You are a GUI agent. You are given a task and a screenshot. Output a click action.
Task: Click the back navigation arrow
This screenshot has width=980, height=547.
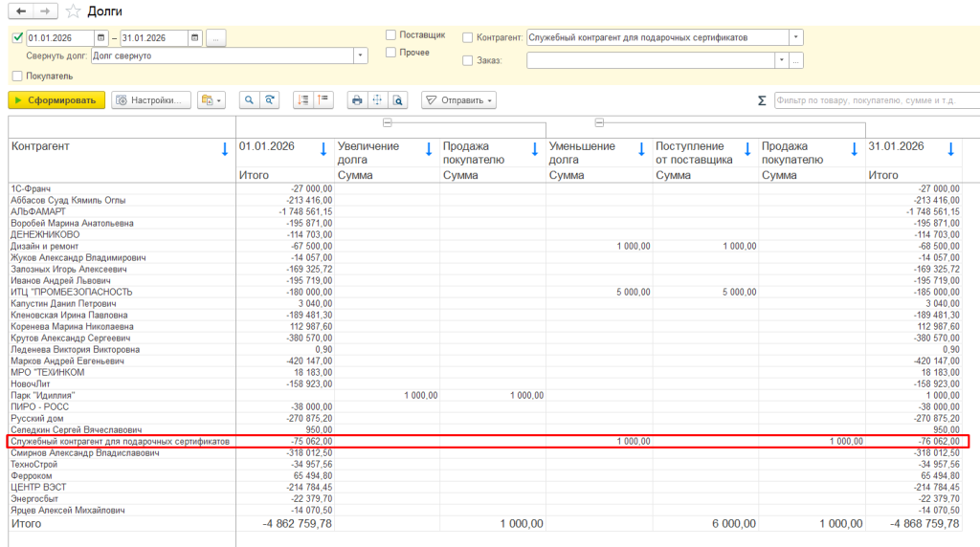tap(21, 11)
